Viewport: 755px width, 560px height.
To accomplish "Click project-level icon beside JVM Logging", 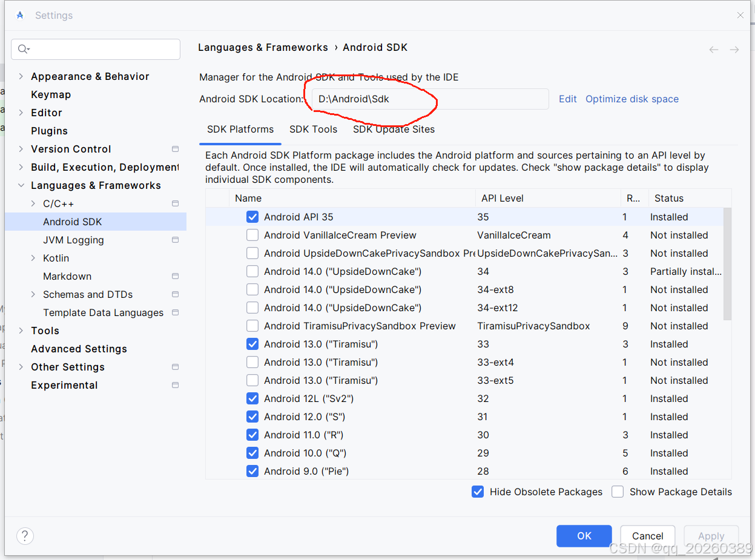I will pyautogui.click(x=175, y=240).
